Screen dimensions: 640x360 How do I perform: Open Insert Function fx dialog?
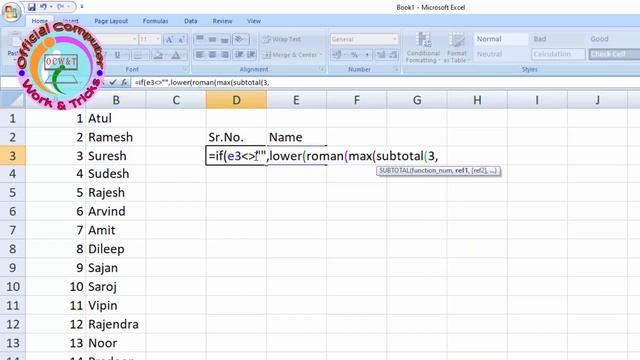point(124,82)
